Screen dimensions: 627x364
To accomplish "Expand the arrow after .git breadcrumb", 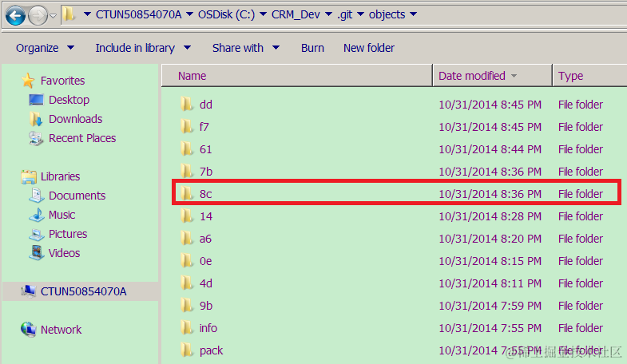I will pos(360,14).
